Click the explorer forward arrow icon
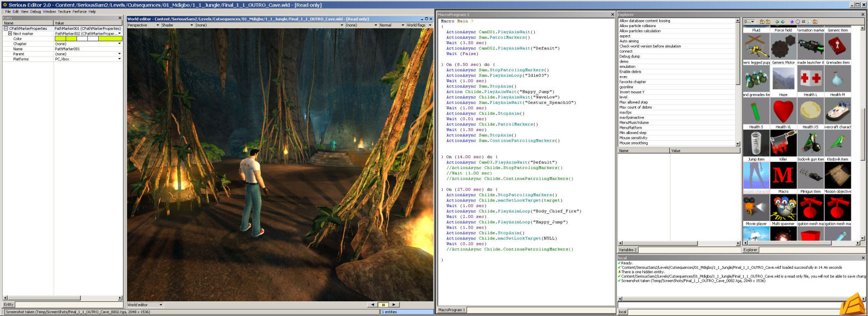 tap(783, 22)
